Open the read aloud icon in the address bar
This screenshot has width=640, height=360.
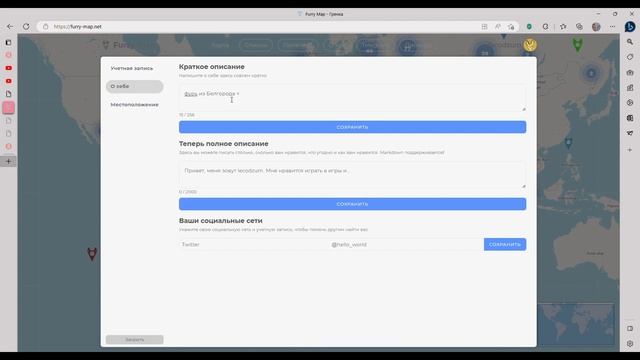498,27
